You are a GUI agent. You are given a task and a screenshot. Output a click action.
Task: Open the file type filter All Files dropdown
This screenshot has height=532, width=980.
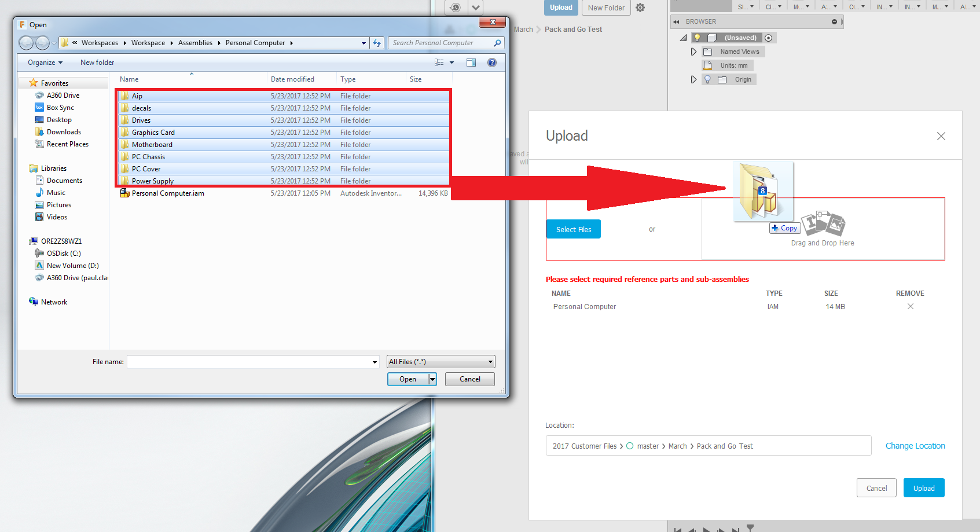(441, 362)
